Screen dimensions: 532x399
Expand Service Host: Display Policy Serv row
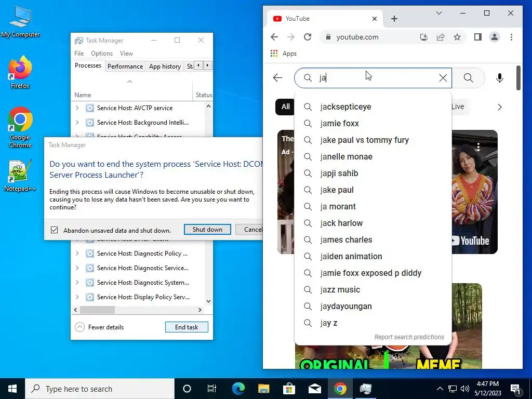pos(77,297)
